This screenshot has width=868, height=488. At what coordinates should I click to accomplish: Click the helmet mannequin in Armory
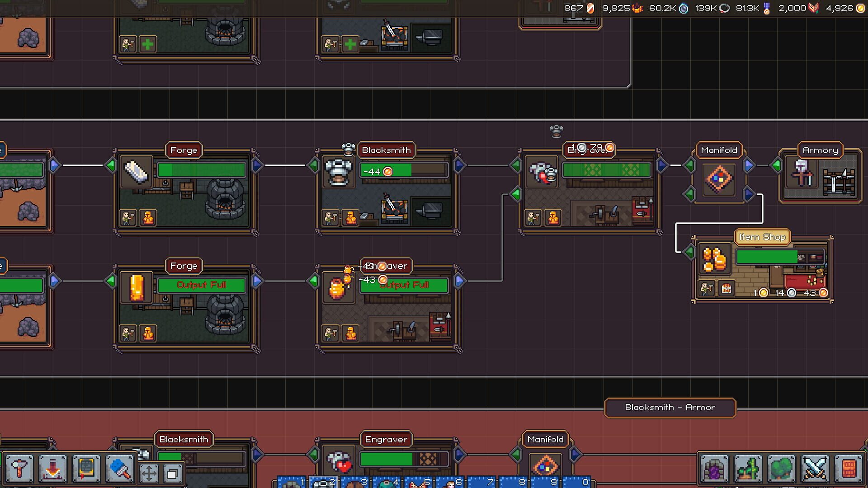point(802,172)
